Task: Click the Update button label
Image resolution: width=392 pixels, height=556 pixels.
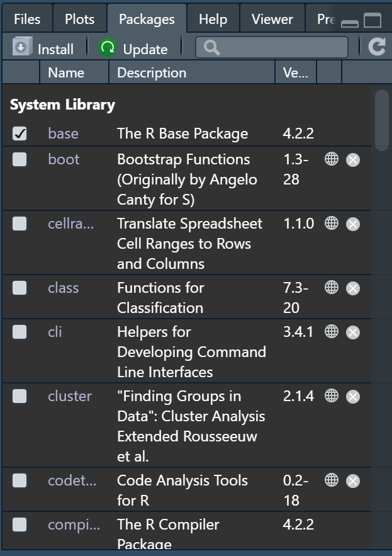Action: [x=145, y=49]
